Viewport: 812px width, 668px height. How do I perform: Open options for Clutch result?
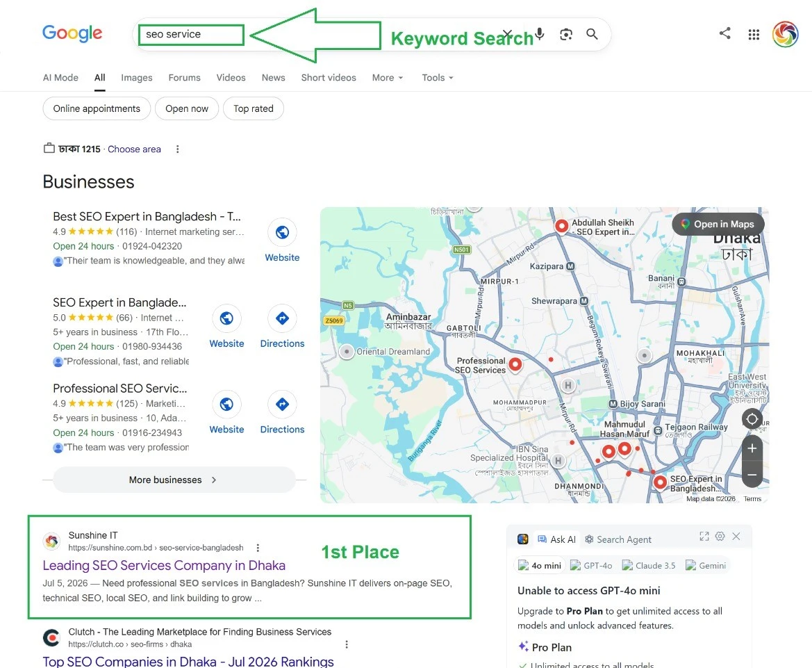[347, 644]
